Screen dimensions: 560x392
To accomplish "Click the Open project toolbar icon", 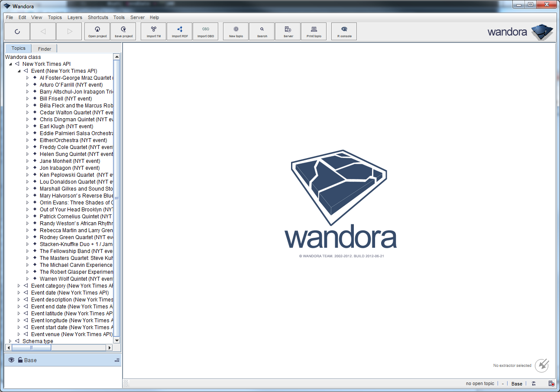I will click(97, 31).
